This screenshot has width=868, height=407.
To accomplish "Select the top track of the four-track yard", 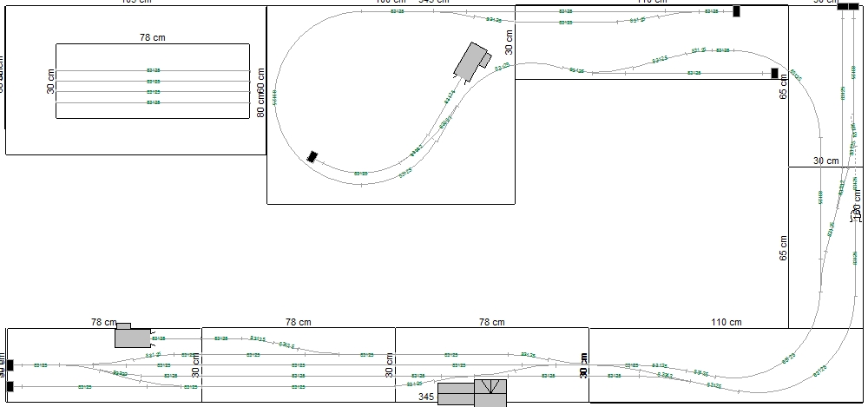I will (153, 69).
